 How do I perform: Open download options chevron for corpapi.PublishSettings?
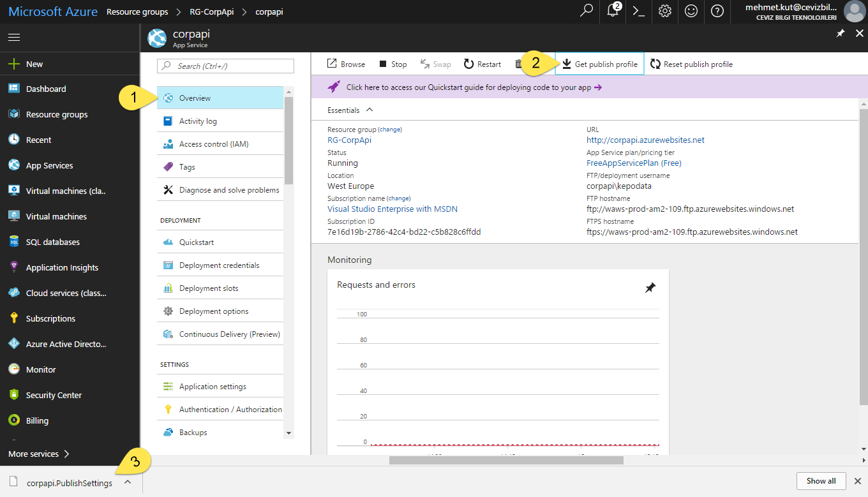click(x=128, y=482)
